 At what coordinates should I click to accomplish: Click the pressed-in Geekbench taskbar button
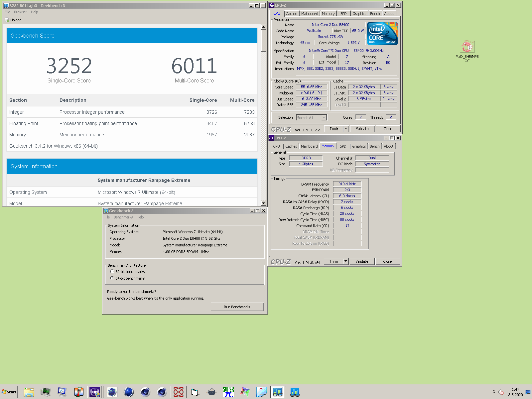[278, 392]
